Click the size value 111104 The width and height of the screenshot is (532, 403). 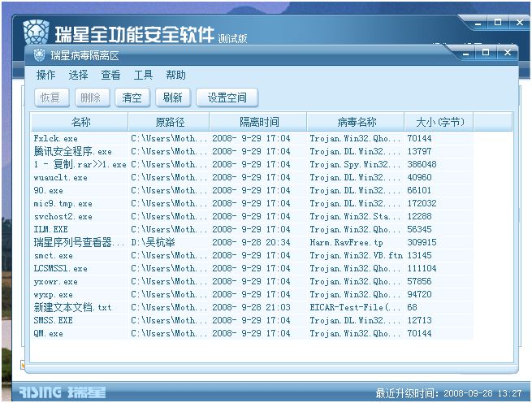pos(422,269)
